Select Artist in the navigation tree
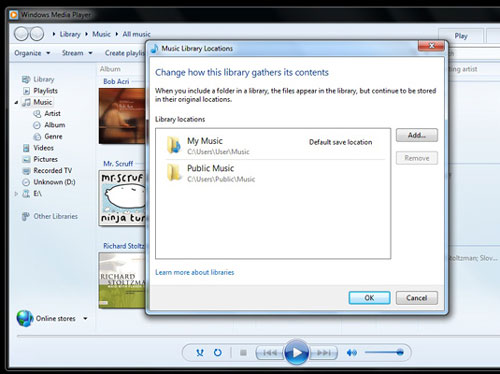The height and width of the screenshot is (374, 500). click(52, 114)
